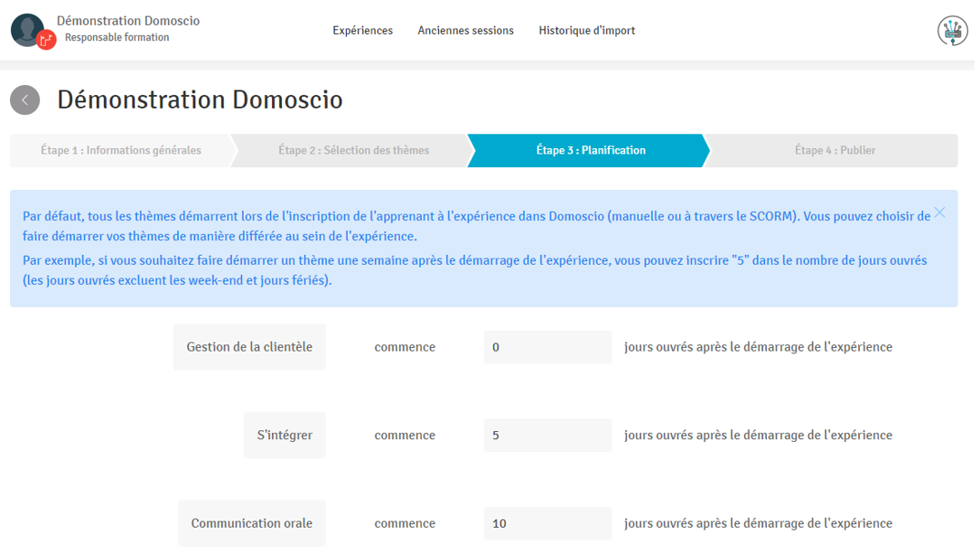This screenshot has width=980, height=555.
Task: Click the Responsable formation role text
Action: [117, 38]
